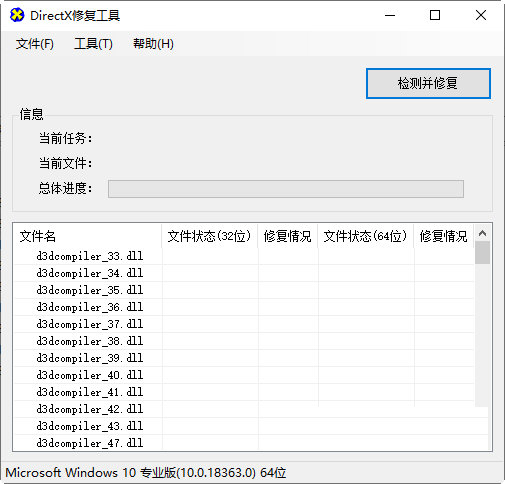This screenshot has width=505, height=484.
Task: Select d3dcompiler_33.dll row
Action: (x=244, y=256)
